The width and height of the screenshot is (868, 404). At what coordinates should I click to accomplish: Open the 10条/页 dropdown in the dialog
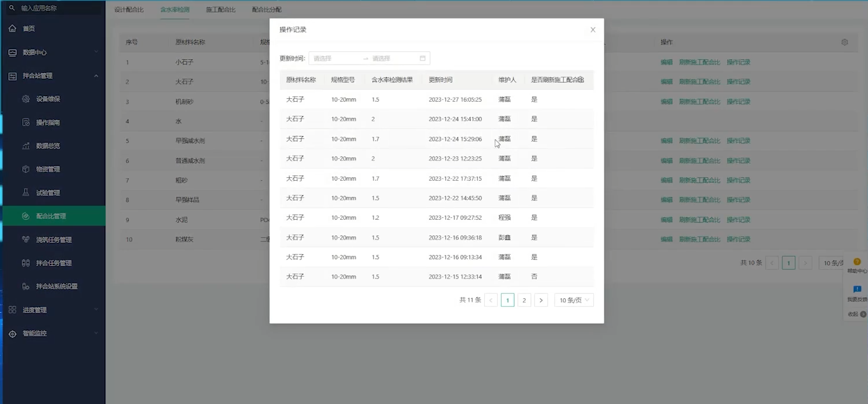(x=574, y=300)
